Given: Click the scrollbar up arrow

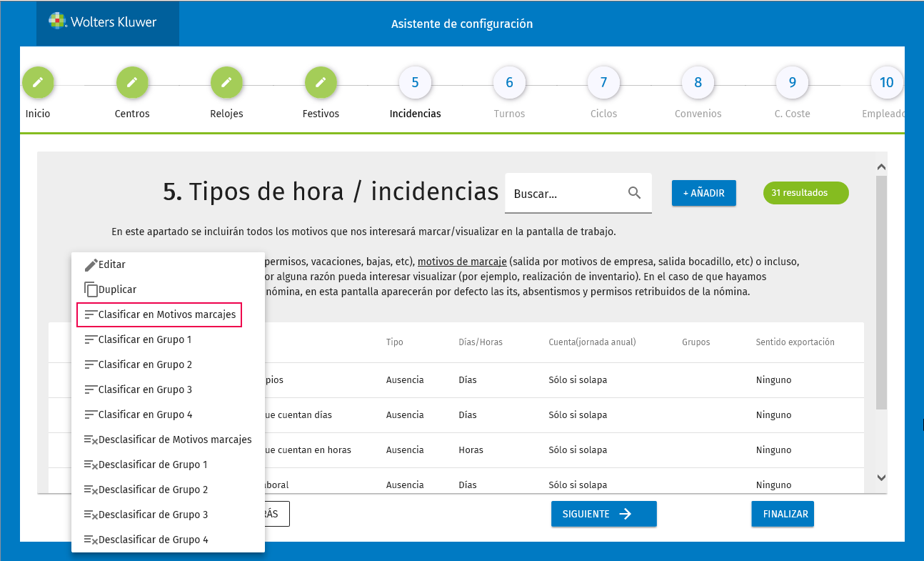Looking at the screenshot, I should pyautogui.click(x=881, y=167).
